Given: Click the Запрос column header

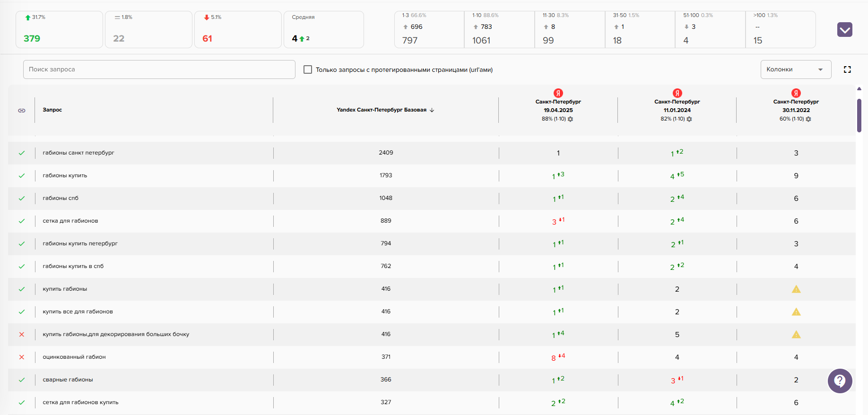Looking at the screenshot, I should pos(52,110).
